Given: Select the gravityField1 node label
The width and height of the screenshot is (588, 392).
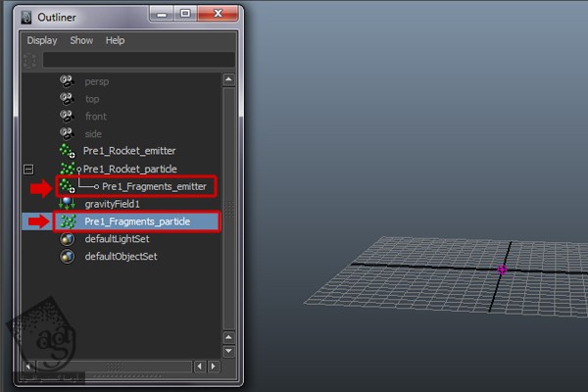Looking at the screenshot, I should pyautogui.click(x=112, y=204).
